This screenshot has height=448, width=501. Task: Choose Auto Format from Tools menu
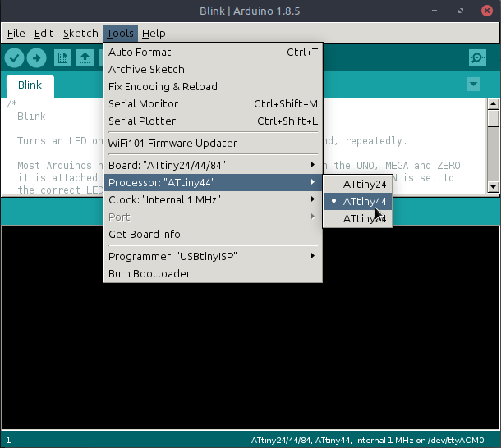pyautogui.click(x=213, y=52)
